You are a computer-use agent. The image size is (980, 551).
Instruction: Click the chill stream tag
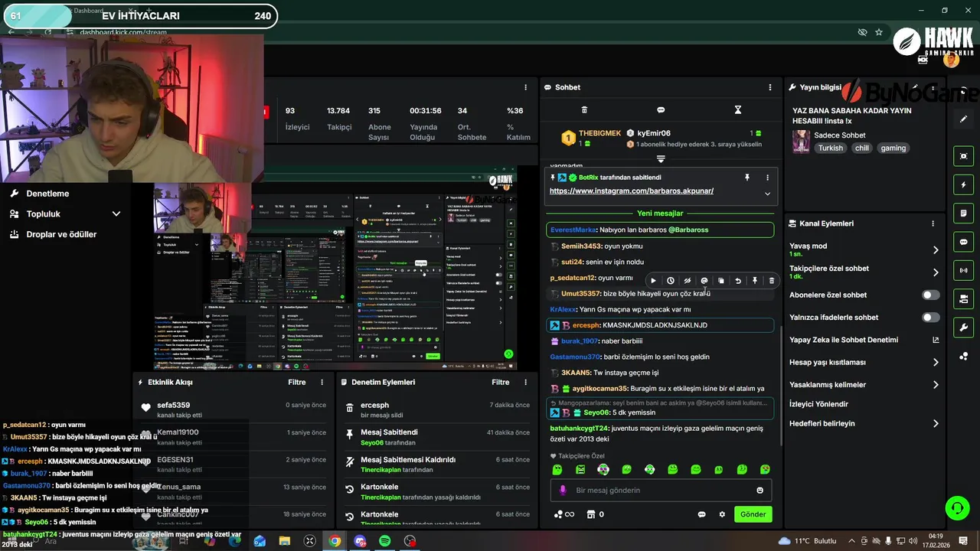point(862,148)
